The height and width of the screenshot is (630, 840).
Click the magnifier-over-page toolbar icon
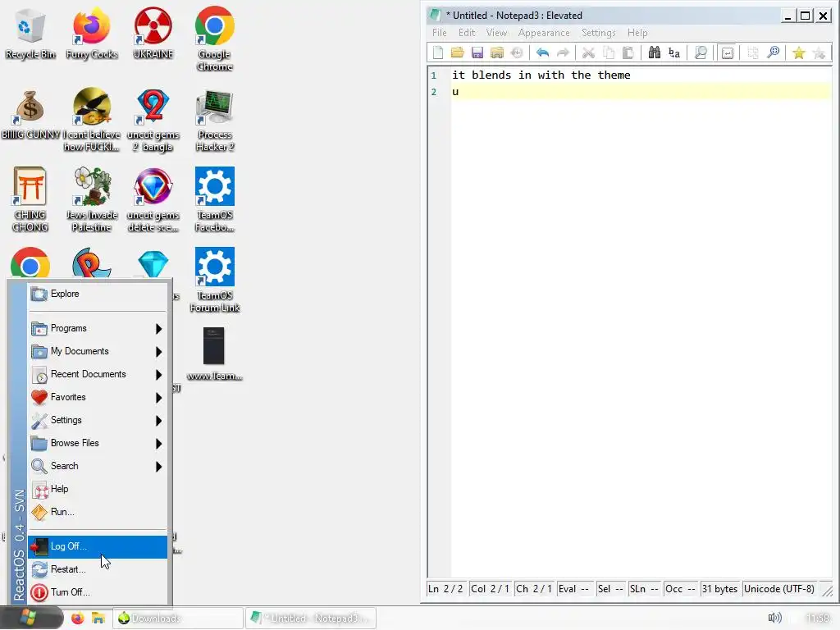[x=701, y=52]
